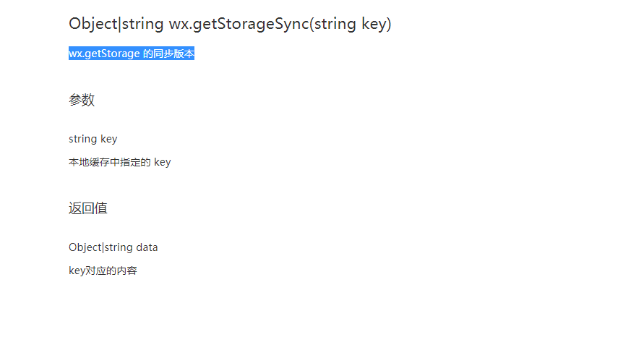Click the wx.getStorageSync function title heading

(x=230, y=24)
